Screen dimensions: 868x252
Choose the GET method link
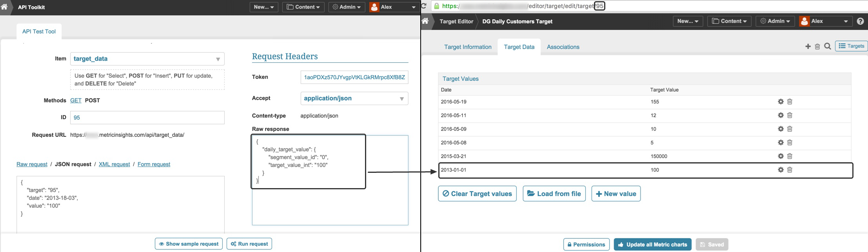tap(76, 100)
